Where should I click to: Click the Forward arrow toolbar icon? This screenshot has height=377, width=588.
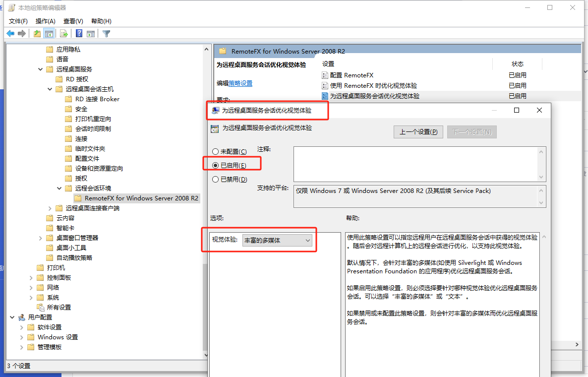click(22, 34)
